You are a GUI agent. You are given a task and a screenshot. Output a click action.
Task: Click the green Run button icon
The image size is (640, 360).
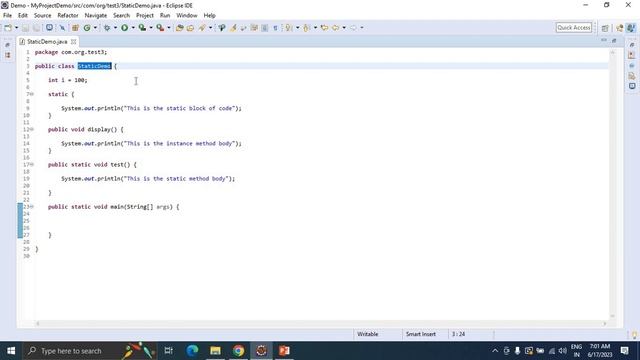coord(124,28)
